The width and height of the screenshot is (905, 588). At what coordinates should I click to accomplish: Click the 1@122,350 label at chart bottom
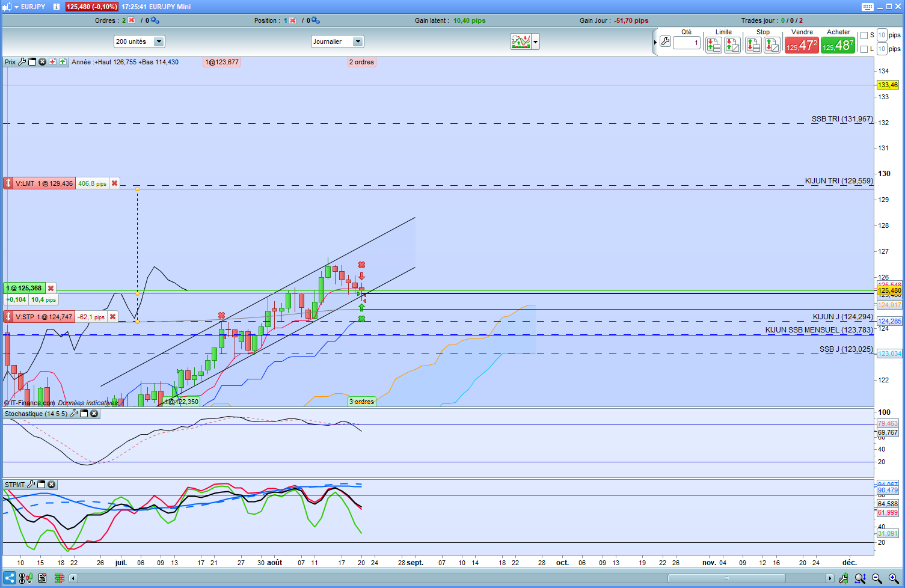pyautogui.click(x=182, y=402)
